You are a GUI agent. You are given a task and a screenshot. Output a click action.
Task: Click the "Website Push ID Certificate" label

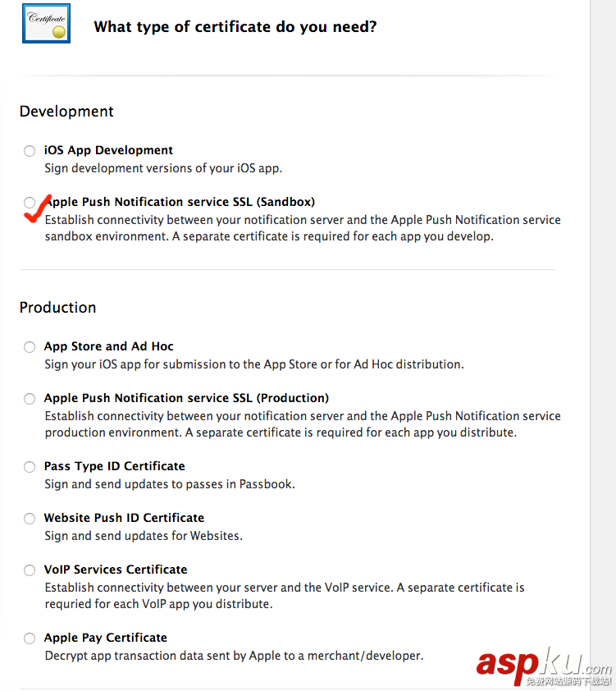pos(124,518)
